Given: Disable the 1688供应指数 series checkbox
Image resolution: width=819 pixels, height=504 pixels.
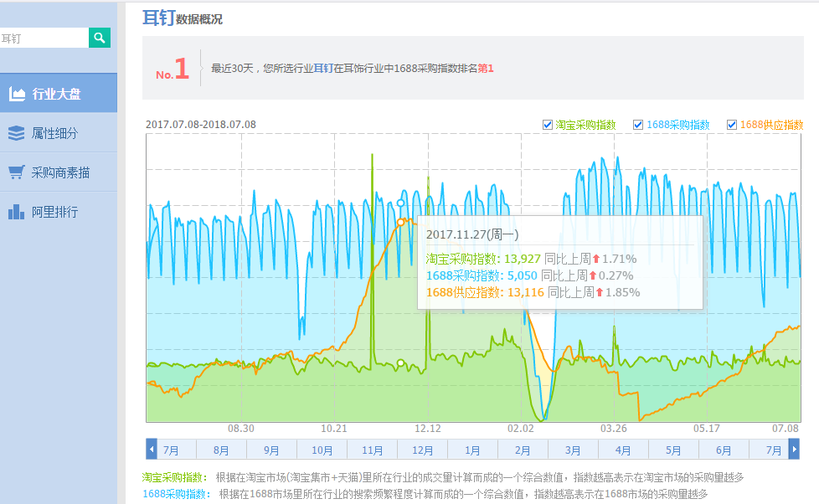Looking at the screenshot, I should click(732, 125).
